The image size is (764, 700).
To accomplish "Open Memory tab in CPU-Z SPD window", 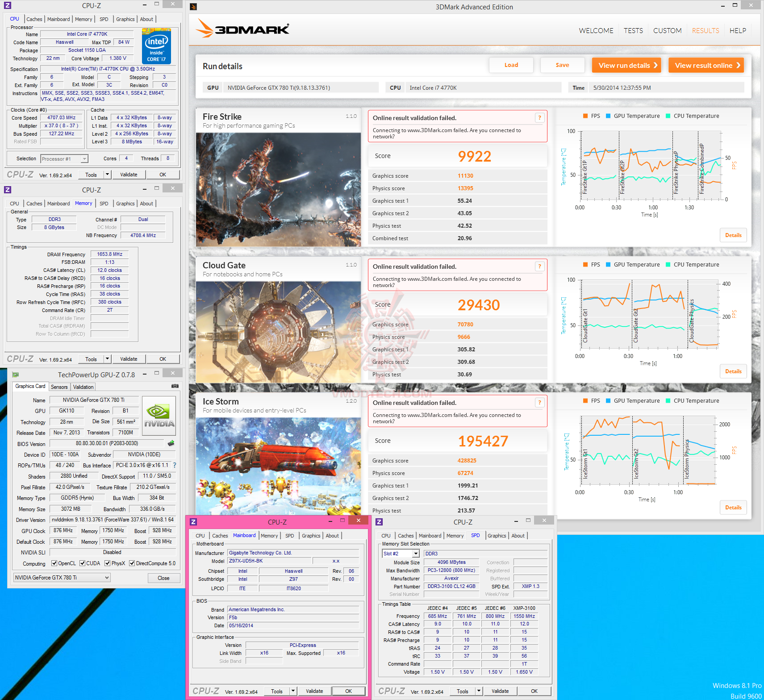I will 455,536.
